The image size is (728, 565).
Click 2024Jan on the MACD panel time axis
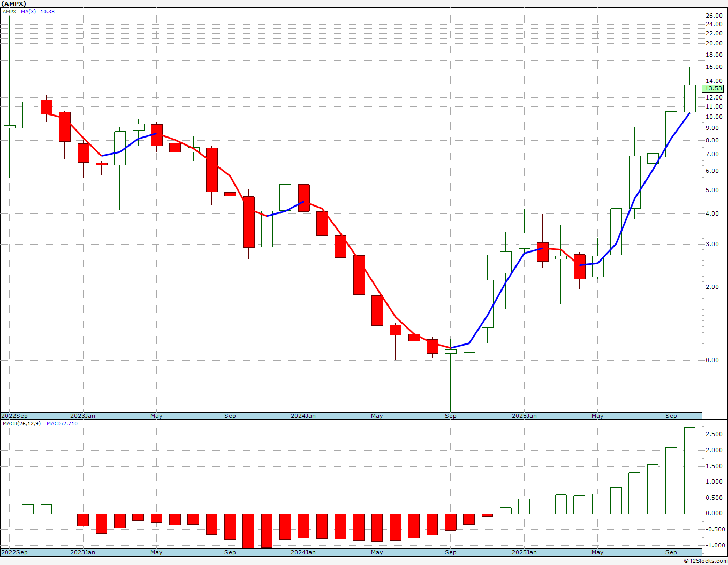point(304,552)
